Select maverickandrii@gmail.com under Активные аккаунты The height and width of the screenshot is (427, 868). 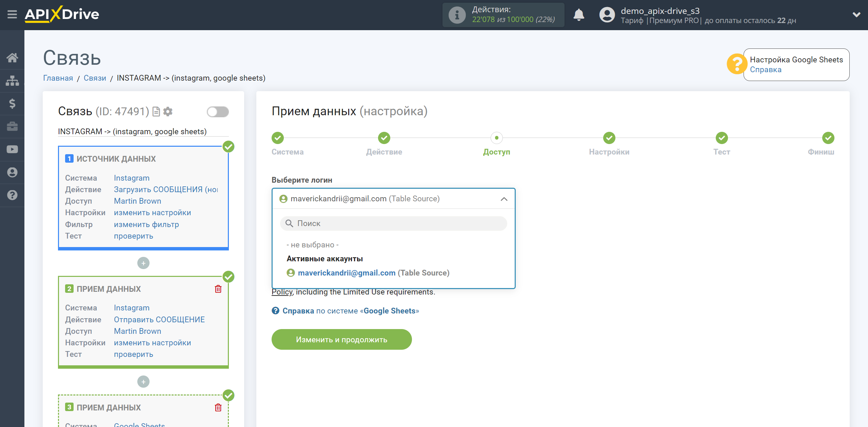tap(368, 273)
